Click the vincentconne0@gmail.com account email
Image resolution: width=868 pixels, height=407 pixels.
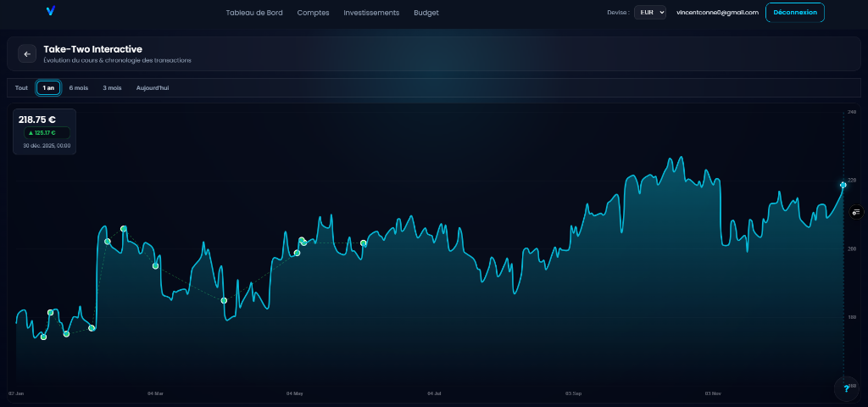pos(717,12)
